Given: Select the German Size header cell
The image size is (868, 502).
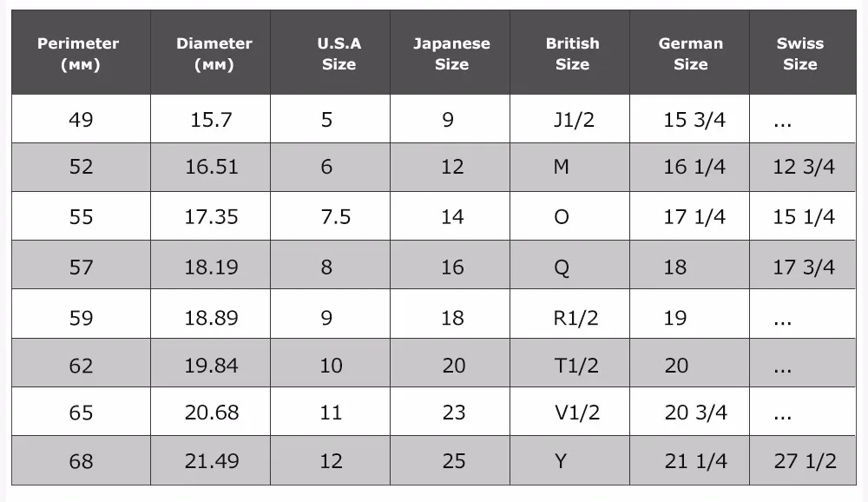Looking at the screenshot, I should pos(690,53).
